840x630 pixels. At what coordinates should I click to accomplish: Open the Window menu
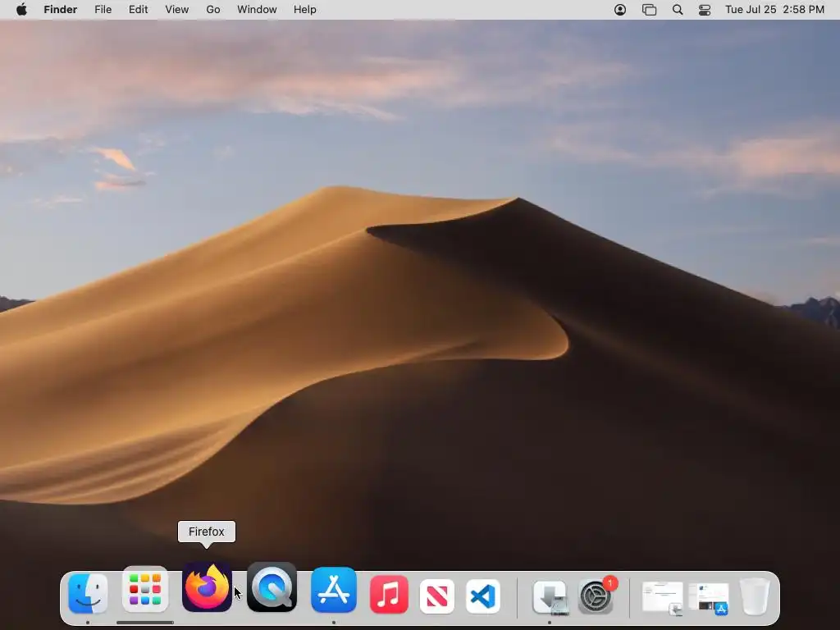pos(257,10)
